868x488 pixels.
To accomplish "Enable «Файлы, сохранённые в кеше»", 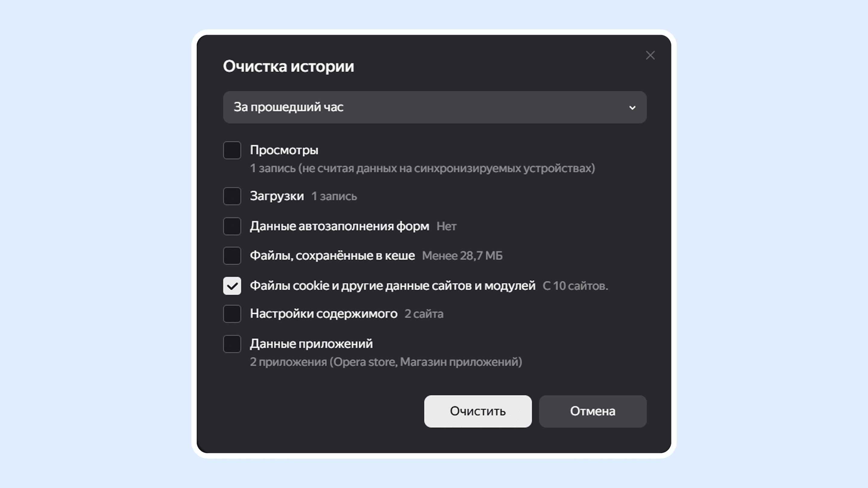I will (232, 256).
